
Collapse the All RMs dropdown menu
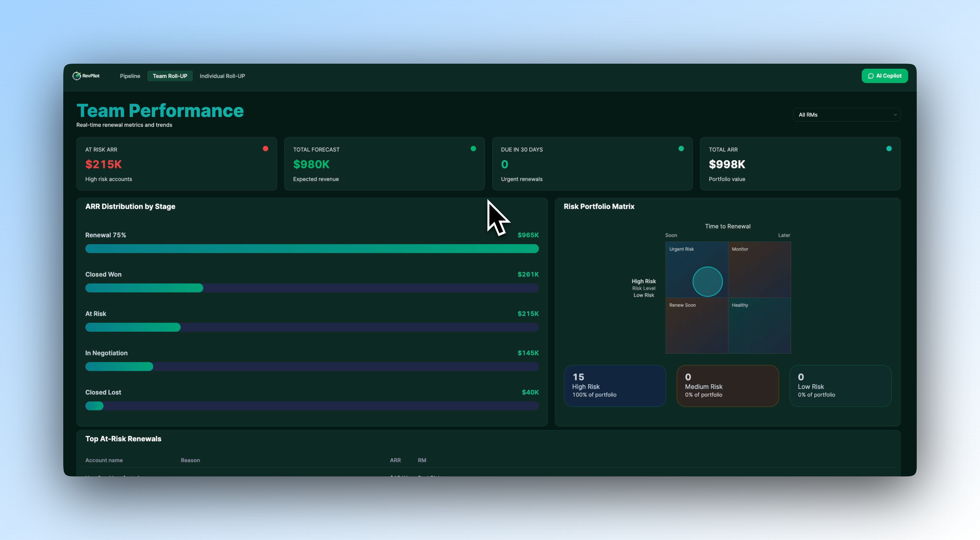847,115
